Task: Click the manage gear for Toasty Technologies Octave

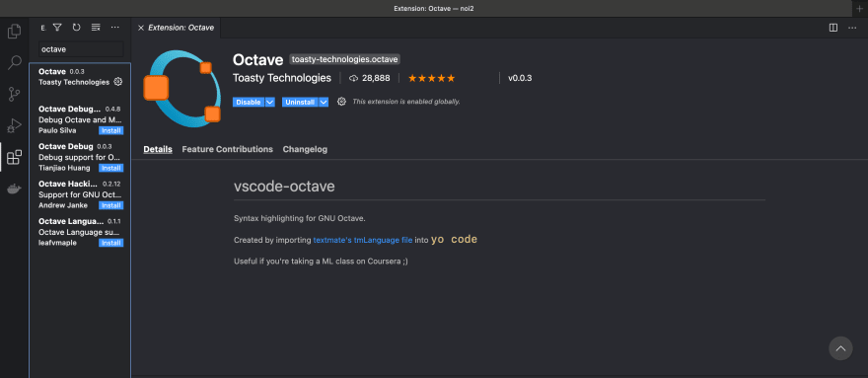Action: click(x=117, y=82)
